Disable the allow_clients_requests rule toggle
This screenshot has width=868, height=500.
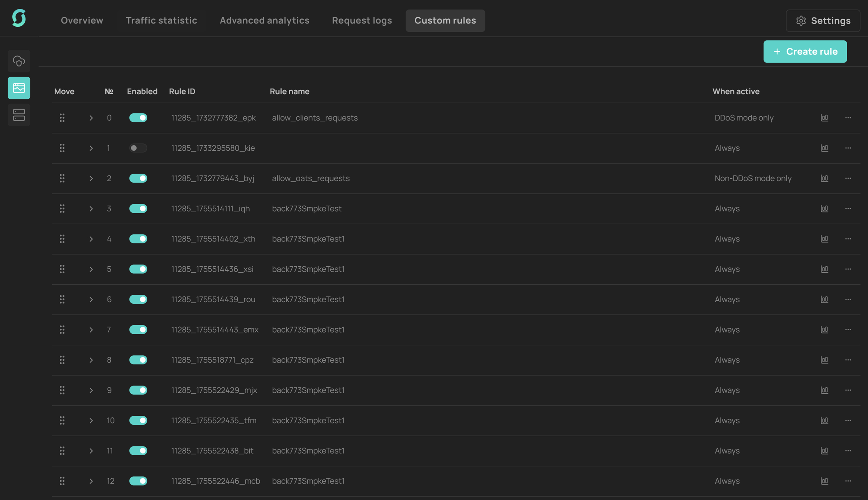[138, 118]
